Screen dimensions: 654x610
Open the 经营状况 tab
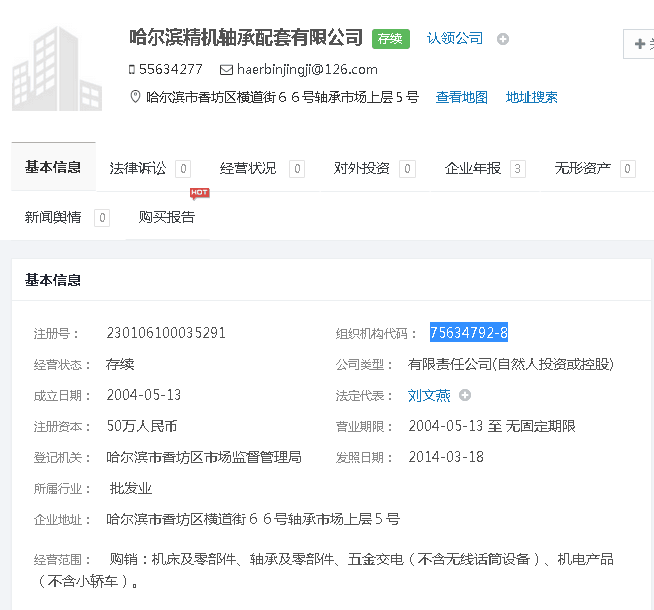pyautogui.click(x=248, y=168)
